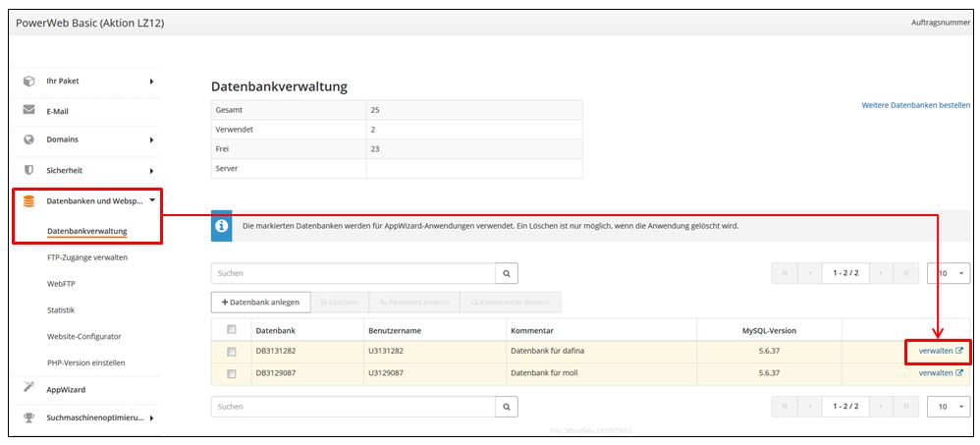Go to next page in lower pagination

[x=881, y=407]
